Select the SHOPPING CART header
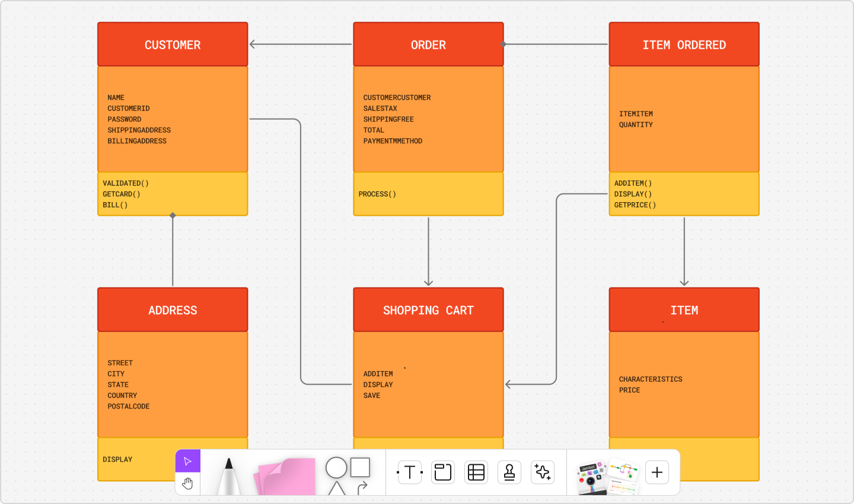This screenshot has height=504, width=854. (428, 310)
